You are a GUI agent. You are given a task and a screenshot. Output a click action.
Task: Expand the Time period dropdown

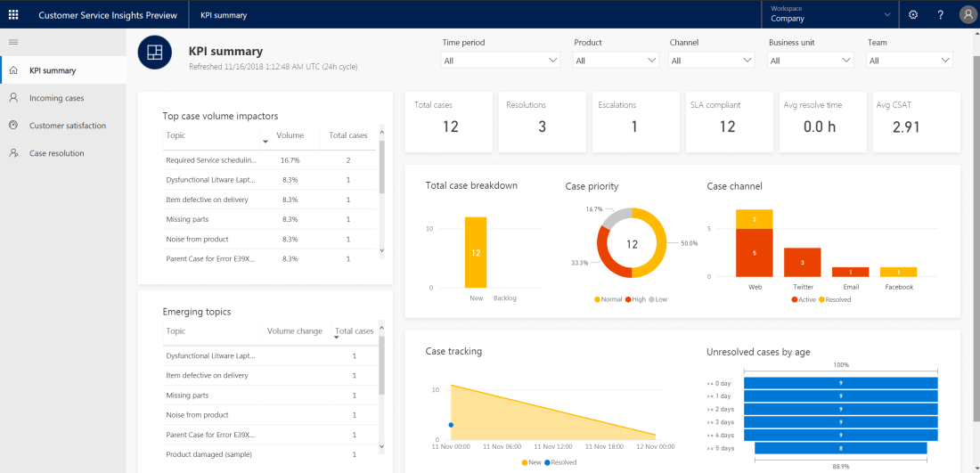501,61
